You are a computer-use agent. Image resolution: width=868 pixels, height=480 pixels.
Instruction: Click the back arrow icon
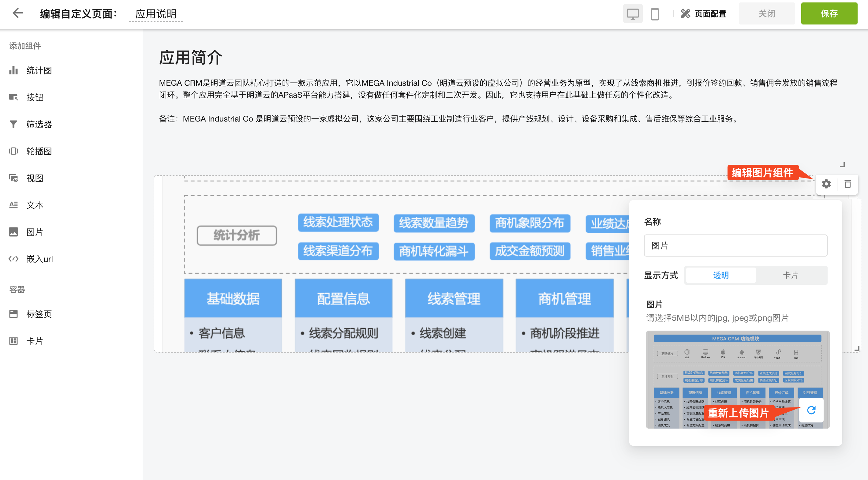tap(17, 13)
